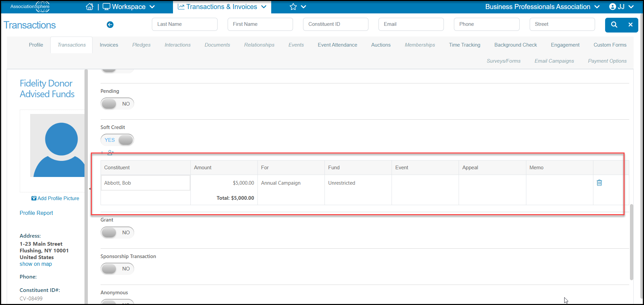Click the Constituent column header
This screenshot has width=644, height=305.
click(145, 168)
